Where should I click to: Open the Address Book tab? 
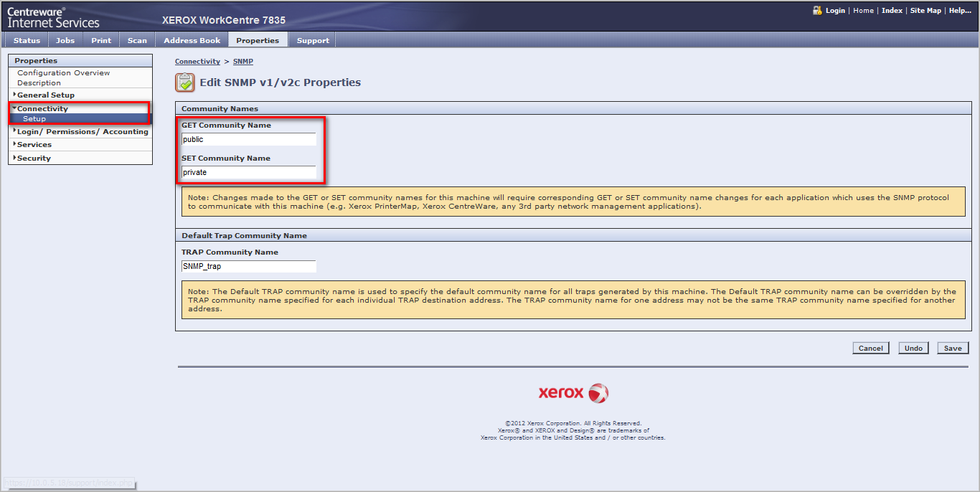tap(192, 41)
